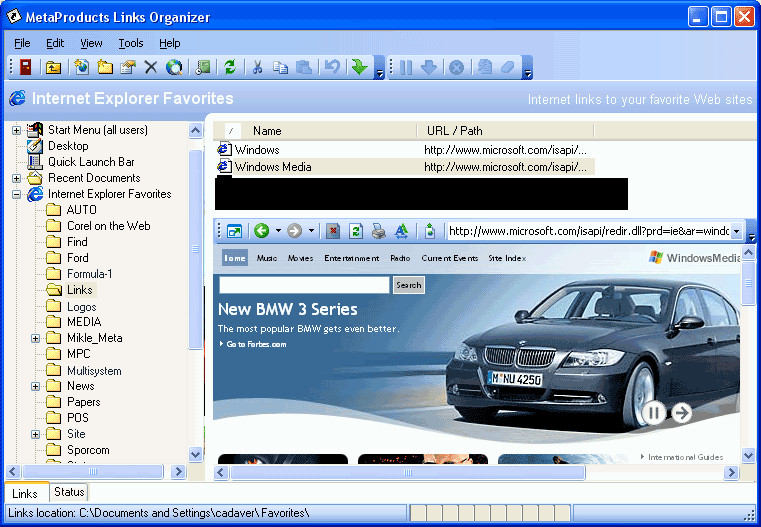Click the red door Exit icon
Screen dimensions: 761x527
click(x=25, y=67)
